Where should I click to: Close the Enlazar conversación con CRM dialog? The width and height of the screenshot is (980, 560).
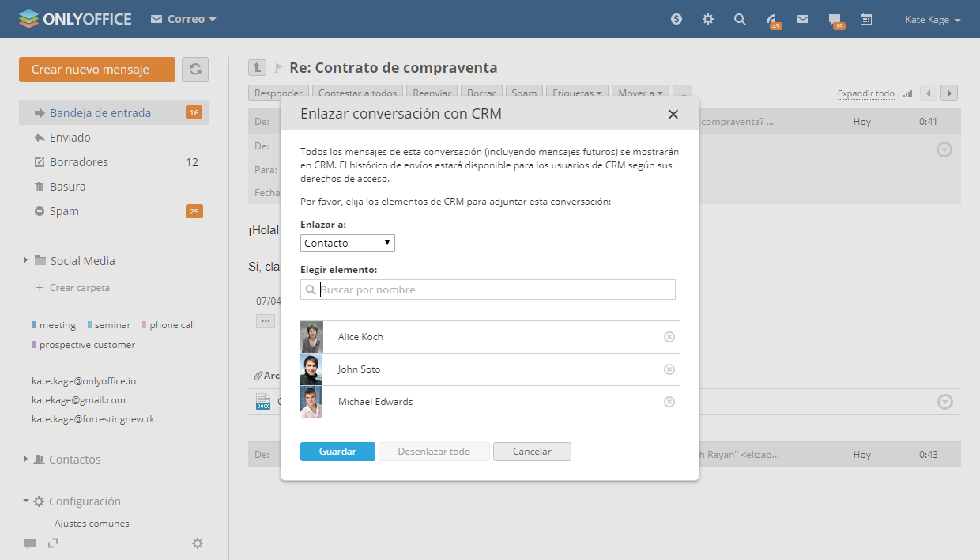click(673, 114)
